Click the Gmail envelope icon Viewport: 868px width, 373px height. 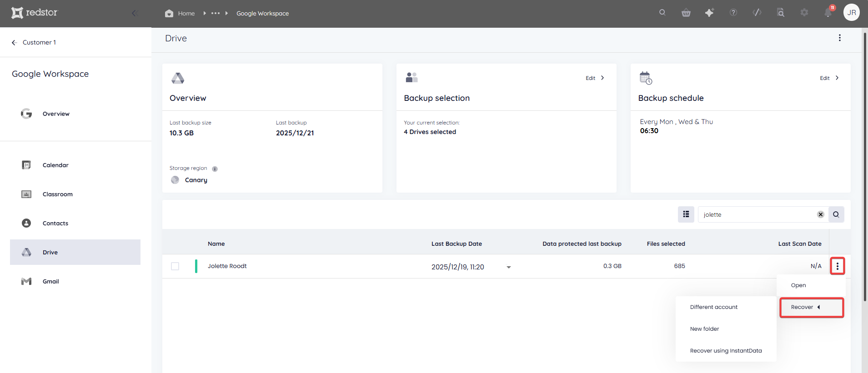coord(26,281)
